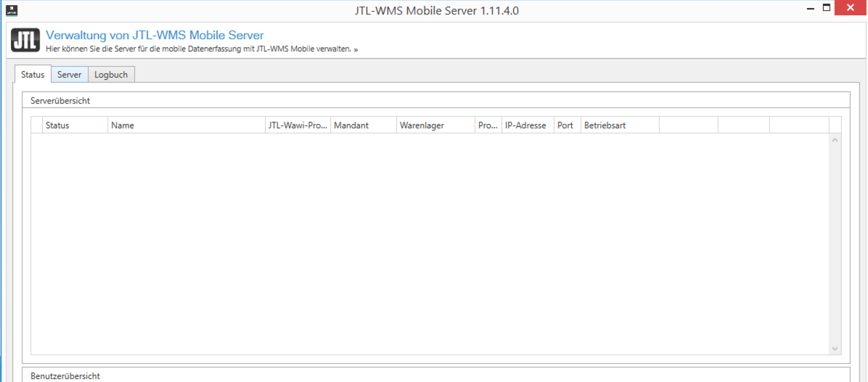Screen dimensions: 868x382
Task: Click the Mandant column header
Action: click(363, 125)
